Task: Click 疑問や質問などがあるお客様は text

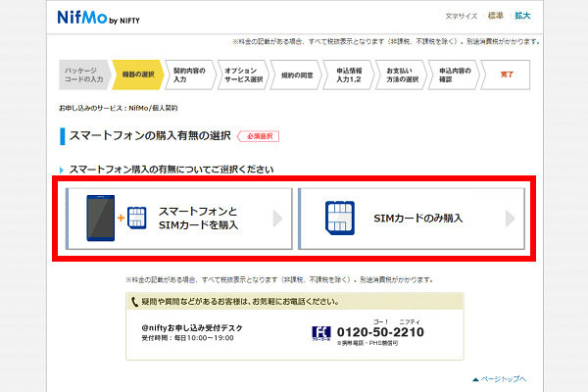Action: click(x=240, y=302)
